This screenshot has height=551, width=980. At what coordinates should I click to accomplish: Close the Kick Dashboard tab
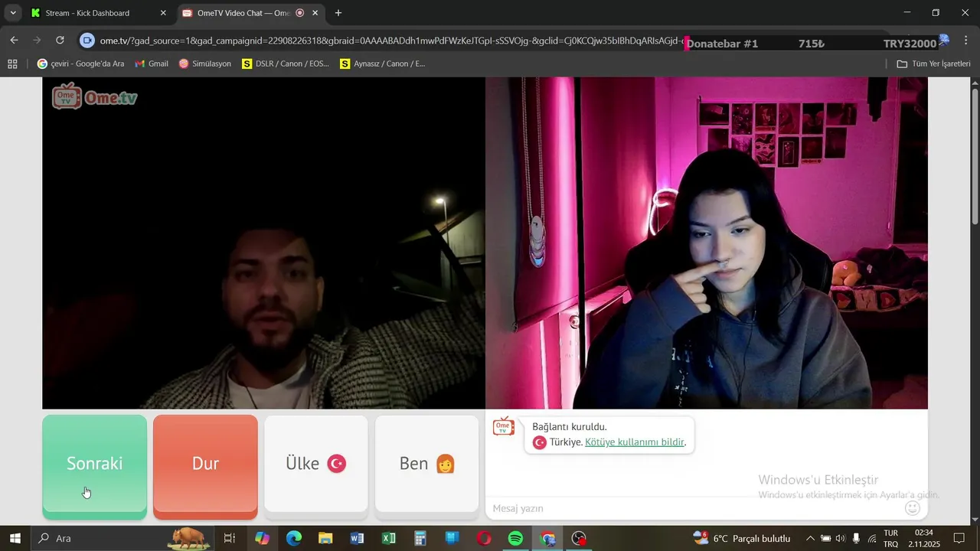(163, 13)
